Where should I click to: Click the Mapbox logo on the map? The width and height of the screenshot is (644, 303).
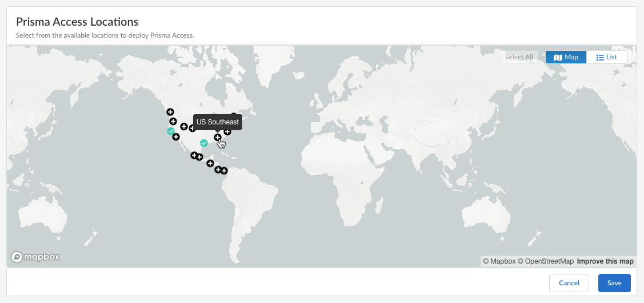click(x=35, y=257)
